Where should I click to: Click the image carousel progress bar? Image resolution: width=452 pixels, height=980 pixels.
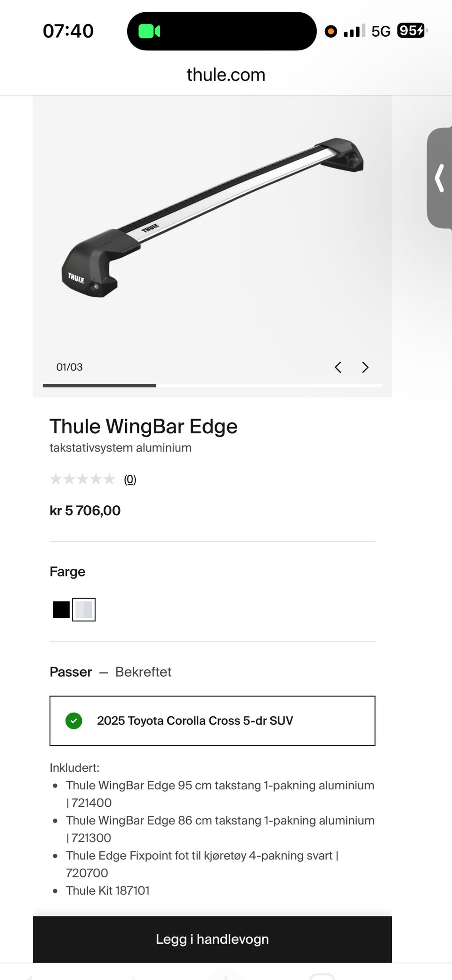point(212,386)
